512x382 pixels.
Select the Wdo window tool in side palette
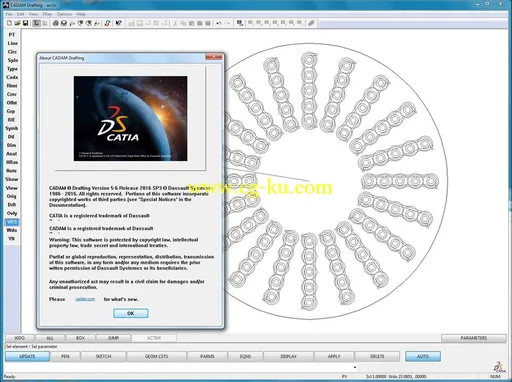12,230
